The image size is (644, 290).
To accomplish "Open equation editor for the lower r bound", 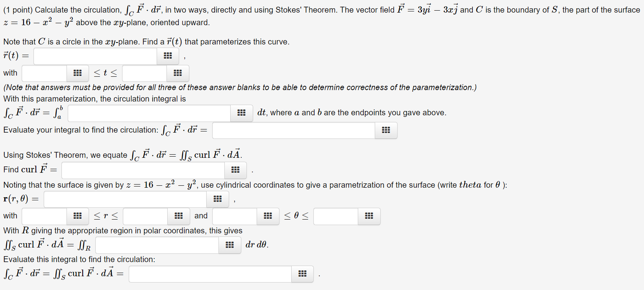I will coord(78,216).
